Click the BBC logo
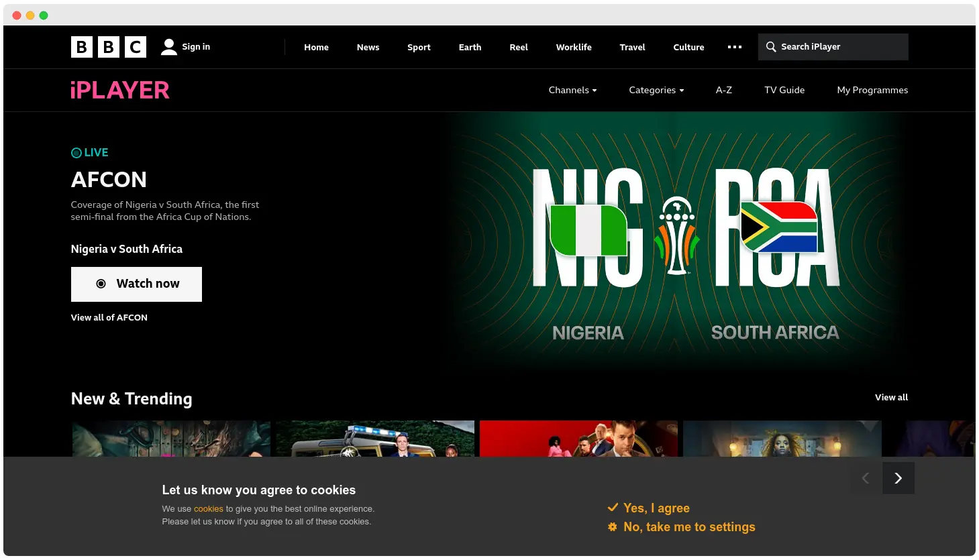The height and width of the screenshot is (560, 979). point(109,47)
